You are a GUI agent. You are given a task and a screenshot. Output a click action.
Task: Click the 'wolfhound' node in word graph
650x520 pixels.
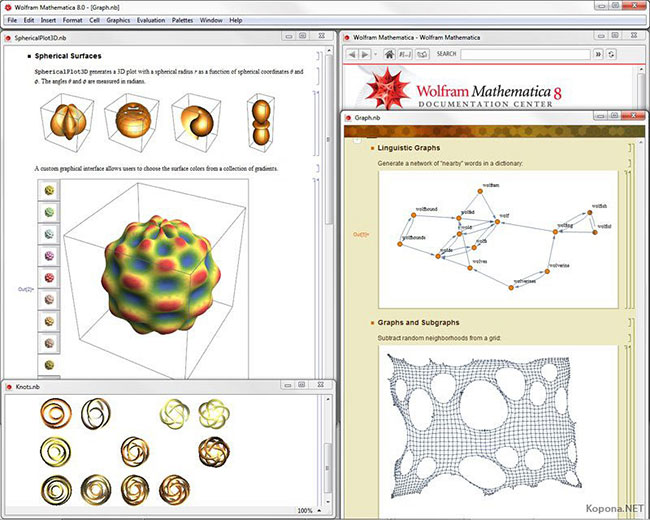[413, 215]
